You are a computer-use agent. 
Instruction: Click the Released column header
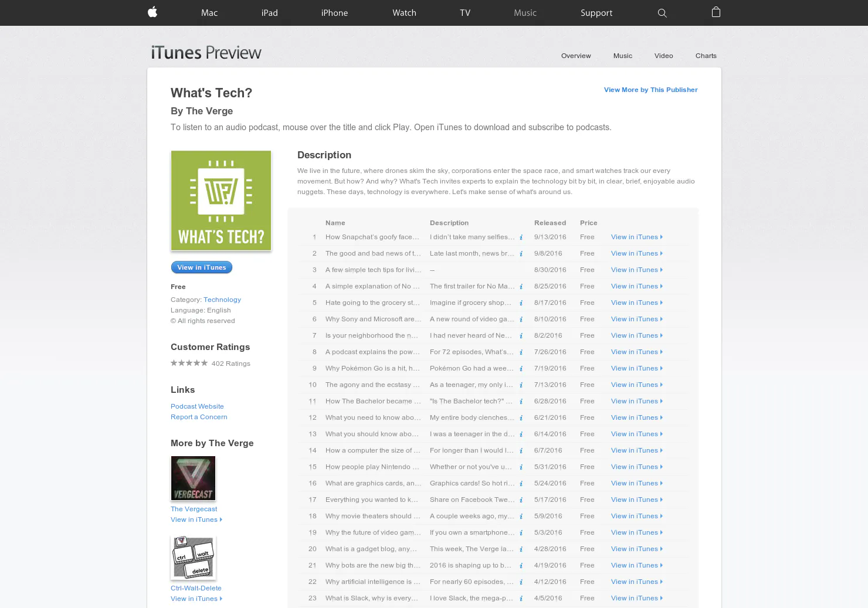[x=550, y=223]
